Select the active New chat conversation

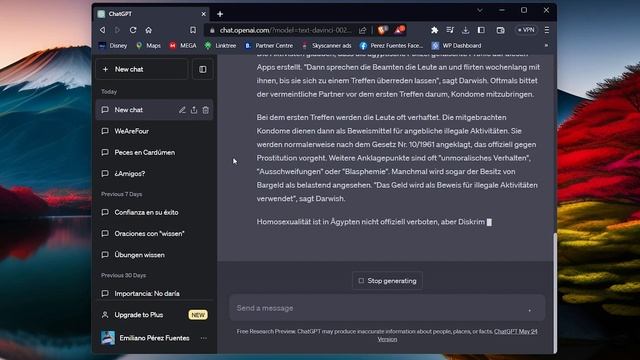tap(154, 110)
